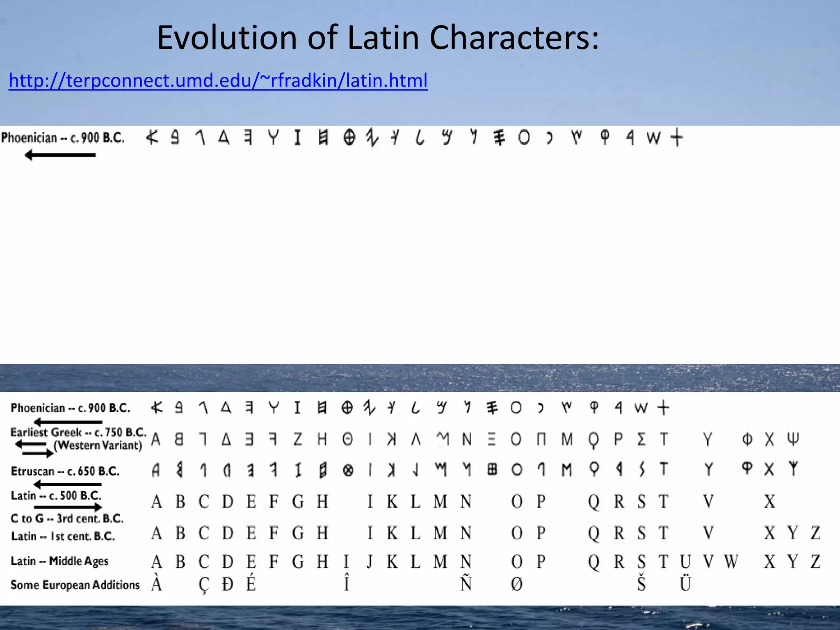Screen dimensions: 840x630
Task: Click the letter W in Middle Ages row
Action: [x=730, y=562]
